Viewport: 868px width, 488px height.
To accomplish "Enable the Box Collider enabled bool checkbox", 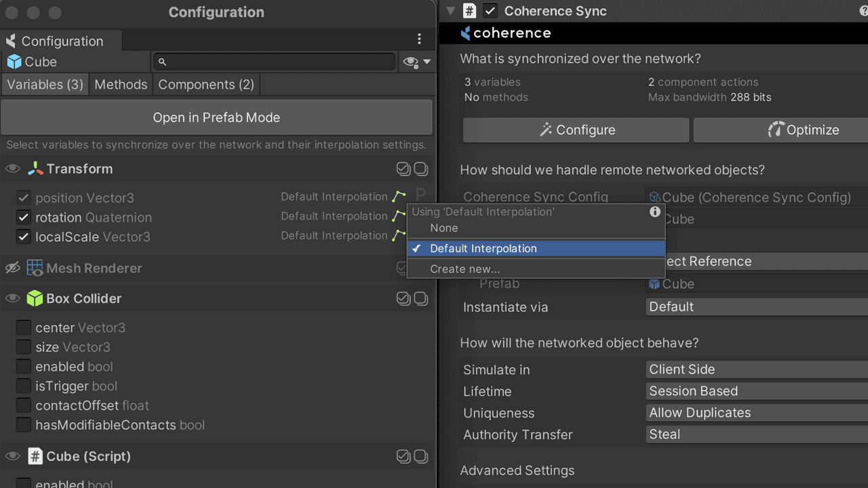I will click(x=24, y=367).
